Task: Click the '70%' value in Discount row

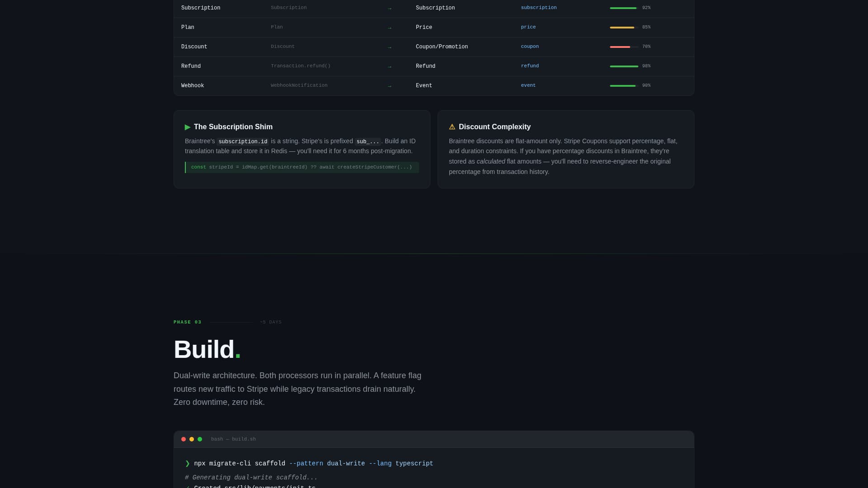Action: point(646,47)
